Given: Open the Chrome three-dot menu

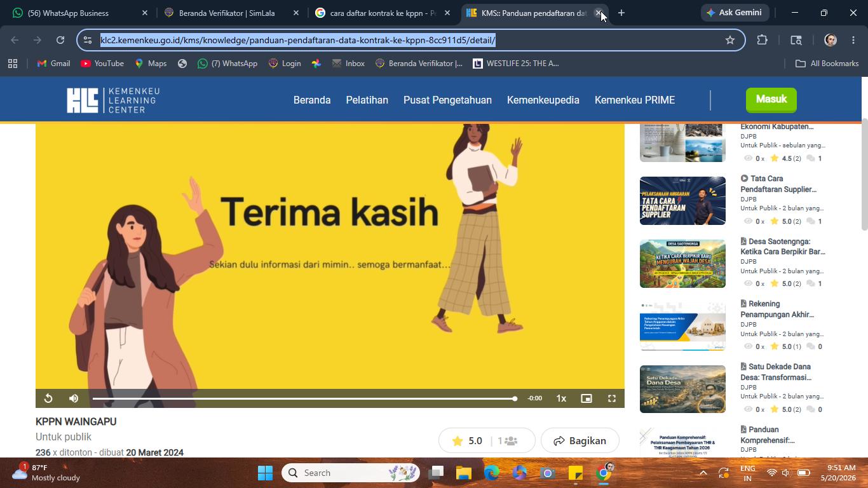Looking at the screenshot, I should tap(853, 40).
